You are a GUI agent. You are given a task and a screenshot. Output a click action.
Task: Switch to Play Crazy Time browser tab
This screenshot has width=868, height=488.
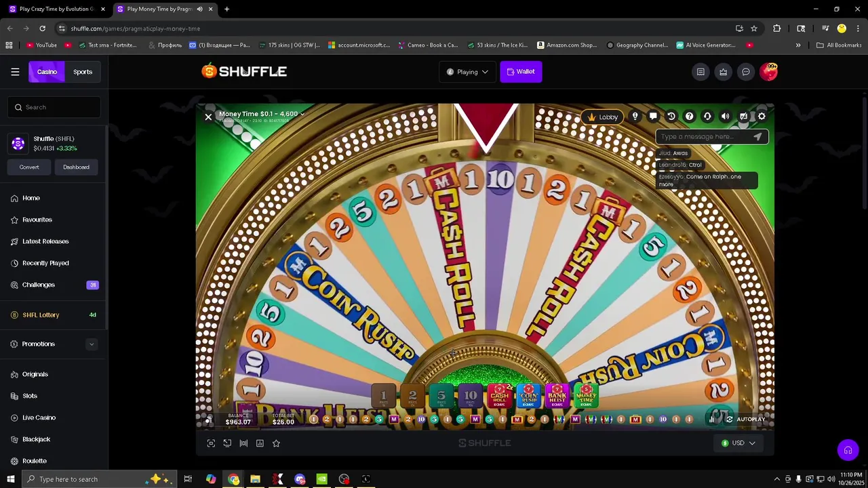56,9
